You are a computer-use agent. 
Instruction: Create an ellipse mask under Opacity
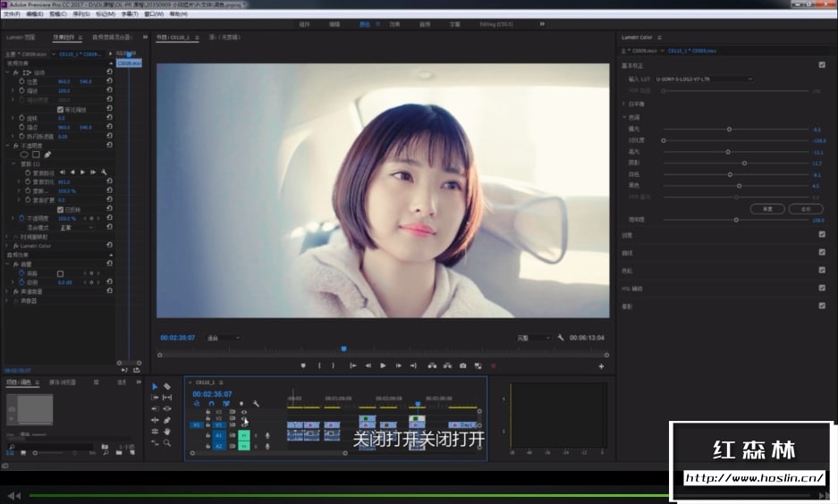pyautogui.click(x=24, y=155)
